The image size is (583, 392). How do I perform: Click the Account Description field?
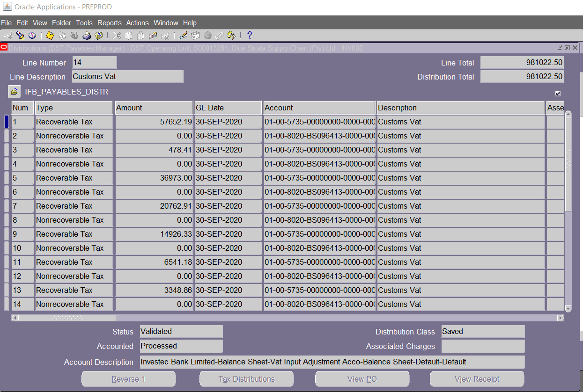tap(332, 362)
